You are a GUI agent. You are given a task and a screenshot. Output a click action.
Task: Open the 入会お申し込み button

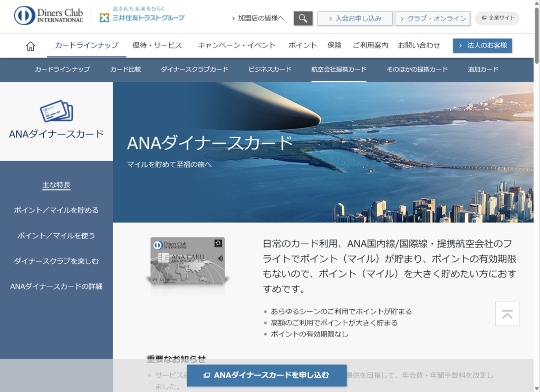click(354, 18)
